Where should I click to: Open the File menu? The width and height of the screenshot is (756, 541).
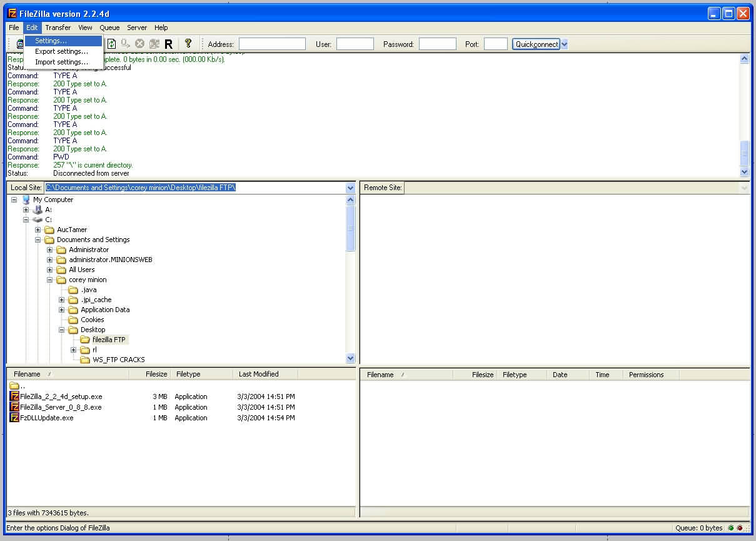pyautogui.click(x=14, y=28)
